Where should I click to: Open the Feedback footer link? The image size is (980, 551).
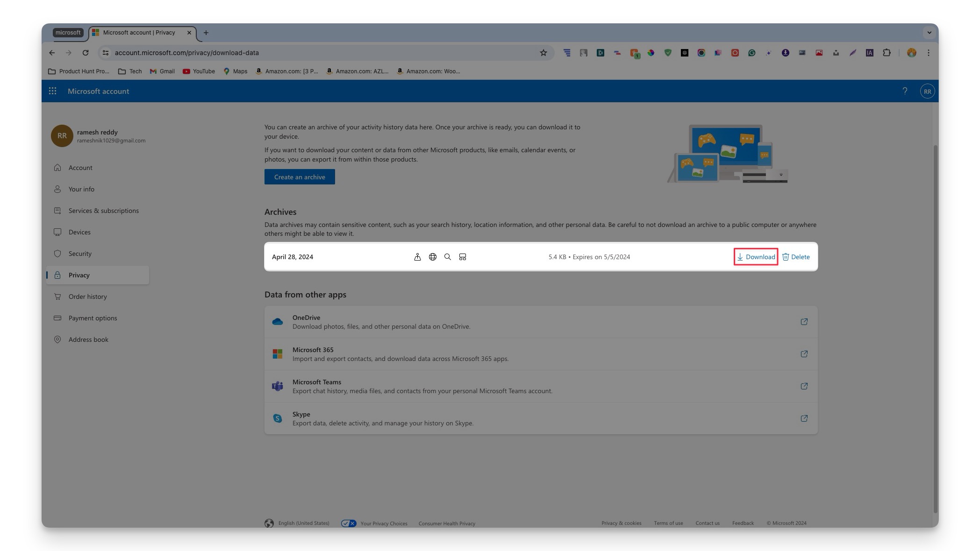(x=743, y=523)
